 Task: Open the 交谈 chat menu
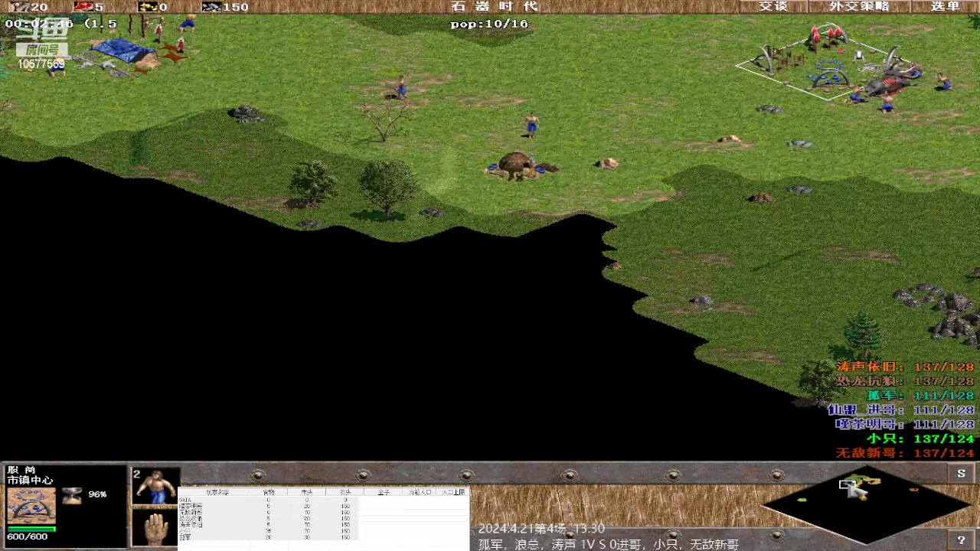point(773,6)
